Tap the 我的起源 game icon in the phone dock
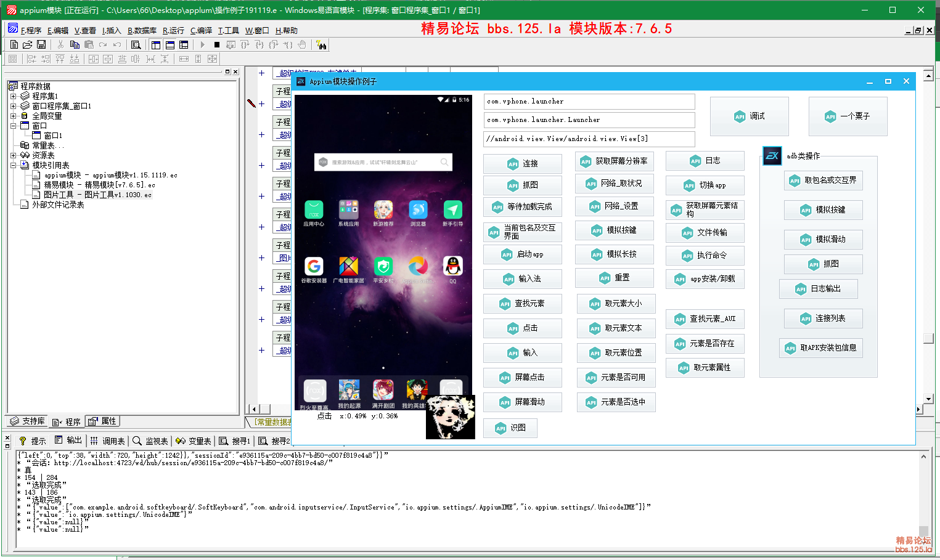940x560 pixels. click(349, 390)
